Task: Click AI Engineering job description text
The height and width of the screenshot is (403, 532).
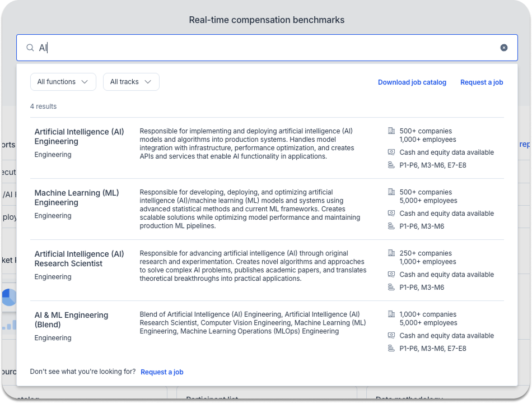Action: tap(246, 143)
